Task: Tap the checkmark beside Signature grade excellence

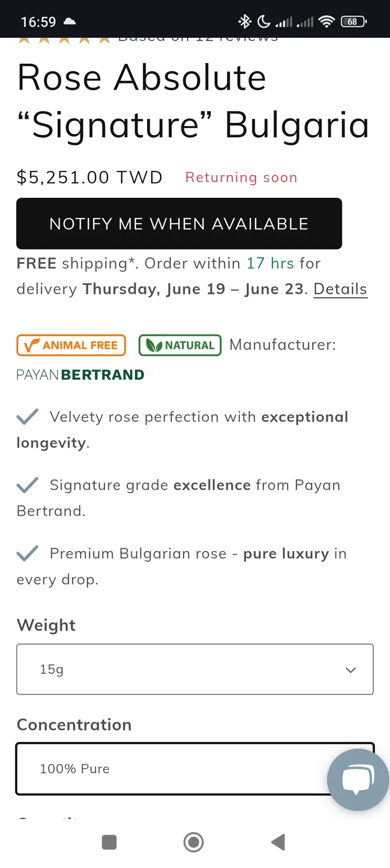Action: click(x=27, y=485)
